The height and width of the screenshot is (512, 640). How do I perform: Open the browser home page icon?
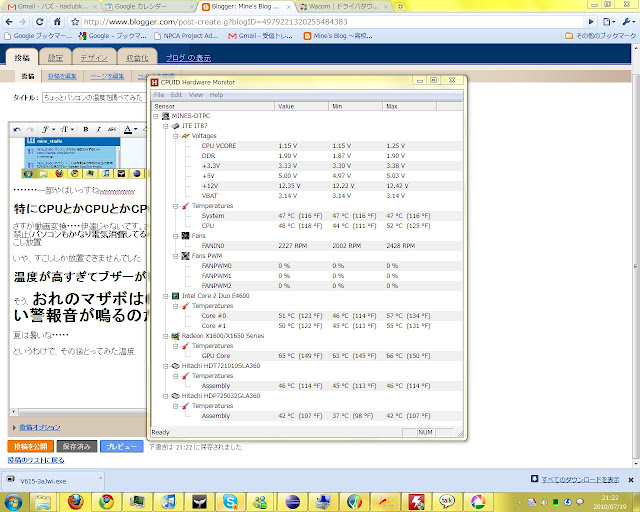(57, 22)
